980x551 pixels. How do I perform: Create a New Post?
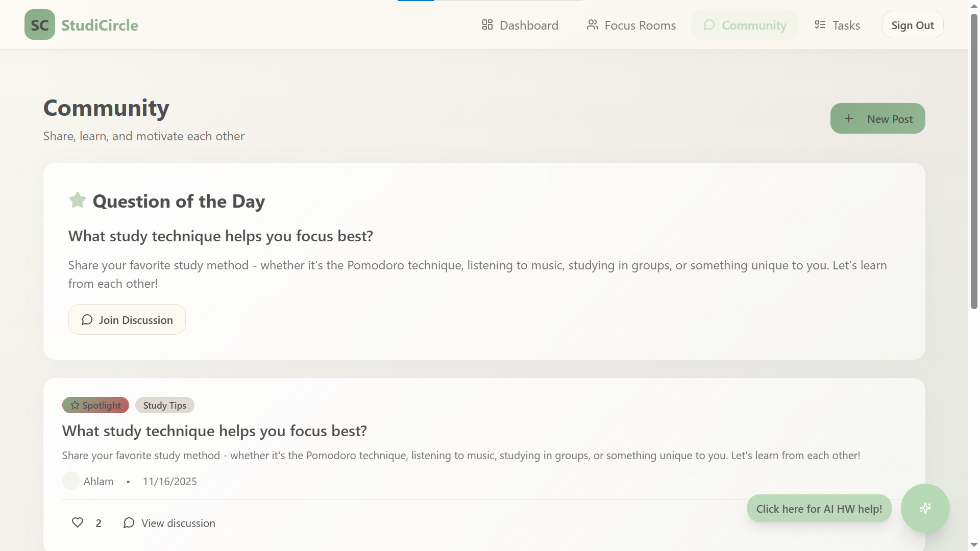[x=877, y=119]
